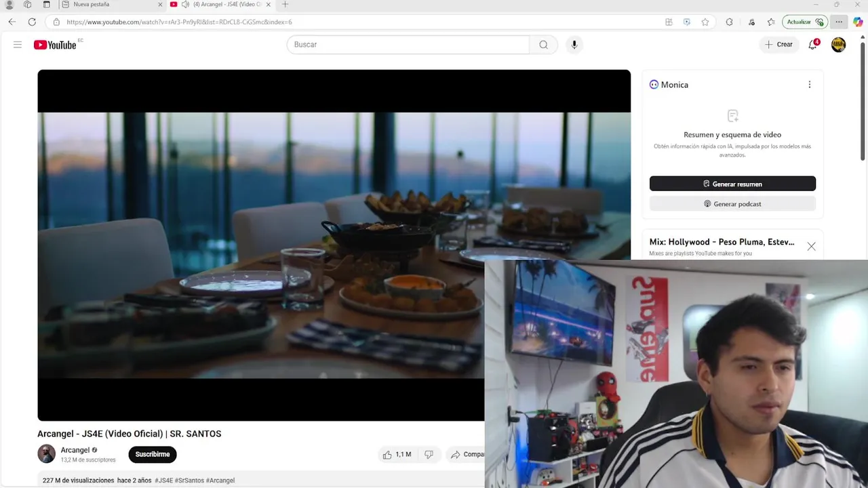Viewport: 868px width, 488px height.
Task: Click the Monica logo icon
Action: [x=654, y=85]
